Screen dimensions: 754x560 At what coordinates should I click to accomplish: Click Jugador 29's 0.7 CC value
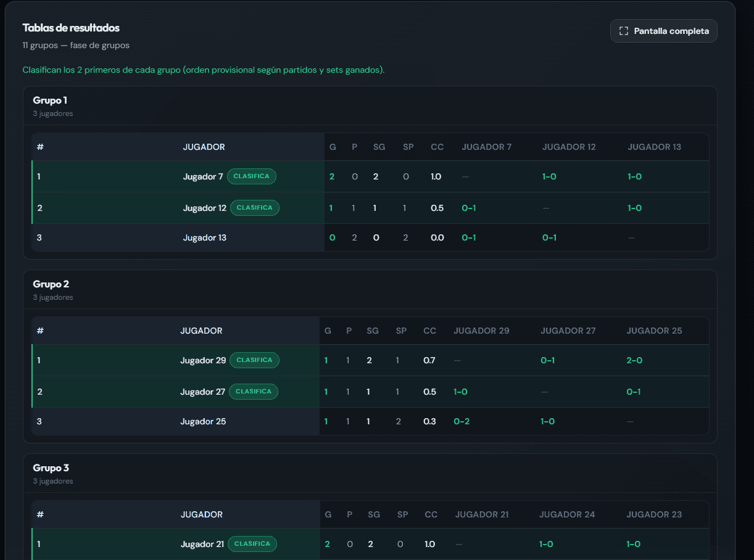[x=429, y=360]
